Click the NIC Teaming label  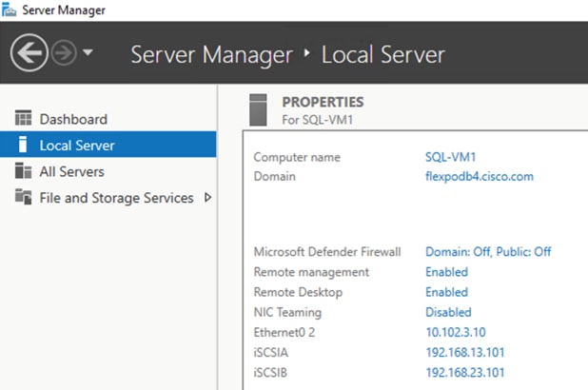[287, 312]
